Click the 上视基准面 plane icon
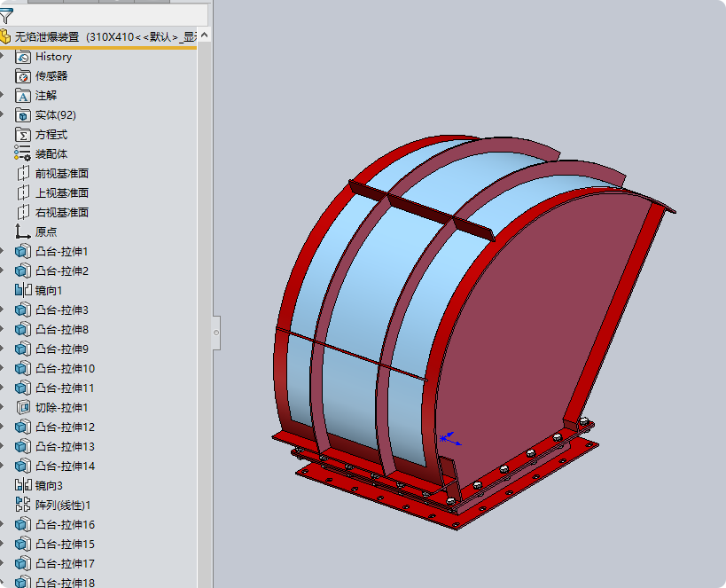 [x=23, y=192]
